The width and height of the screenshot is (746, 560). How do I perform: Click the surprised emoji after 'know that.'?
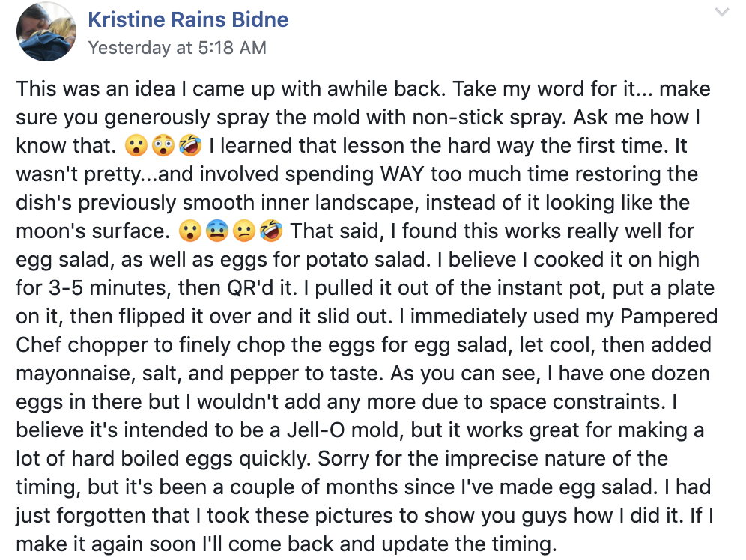click(136, 145)
